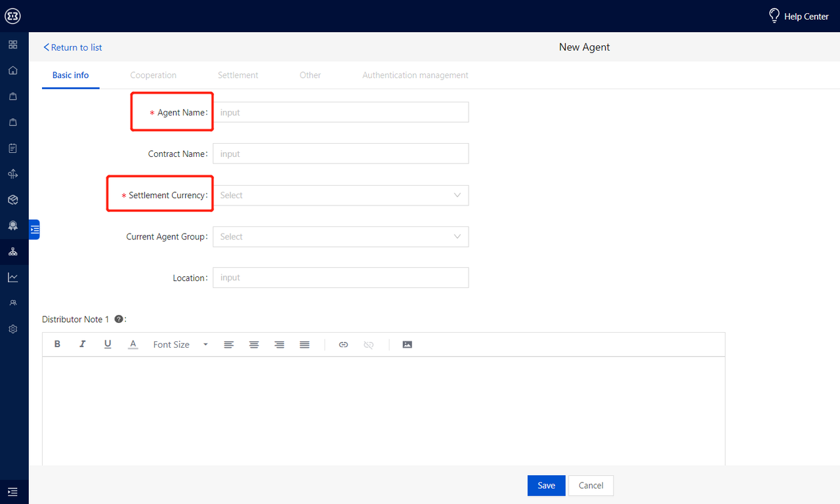Switch to the Cooperation tab
840x504 pixels.
tap(153, 75)
